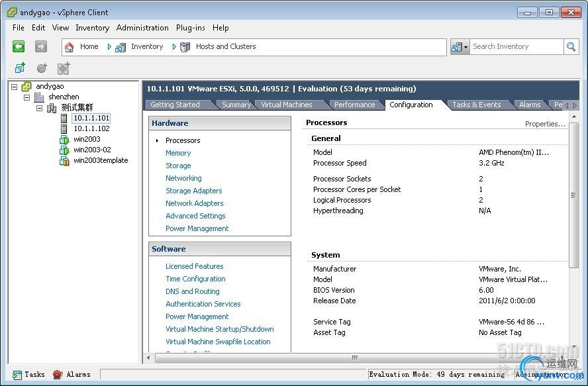Click the vertical scrollbar up arrow
This screenshot has height=386, width=588.
point(573,117)
